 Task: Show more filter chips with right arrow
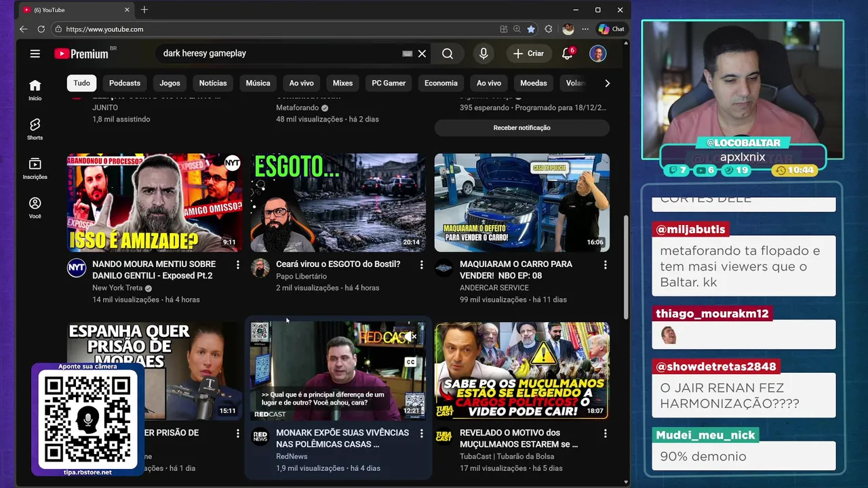click(x=607, y=83)
